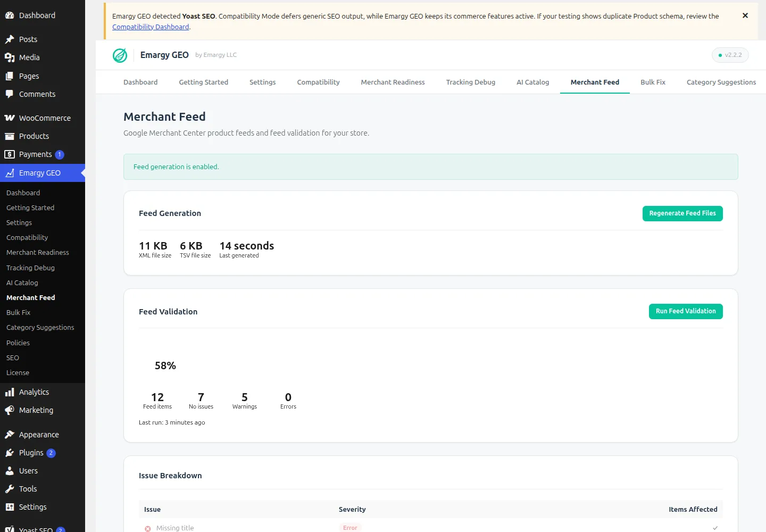
Task: Click the Emargy GEO chart icon in sidebar
Action: click(10, 173)
